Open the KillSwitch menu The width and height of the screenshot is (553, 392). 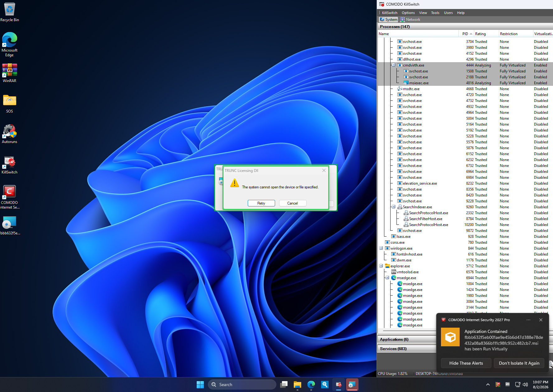pos(390,13)
